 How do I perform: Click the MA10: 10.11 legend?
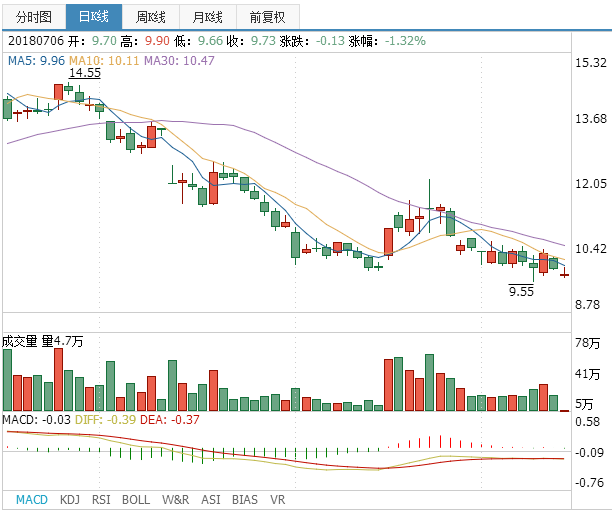coord(104,61)
